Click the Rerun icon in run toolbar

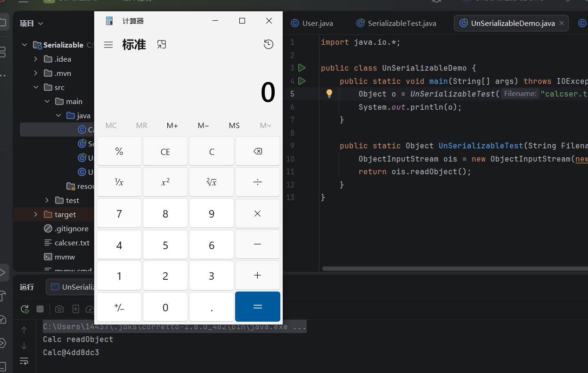(x=25, y=309)
